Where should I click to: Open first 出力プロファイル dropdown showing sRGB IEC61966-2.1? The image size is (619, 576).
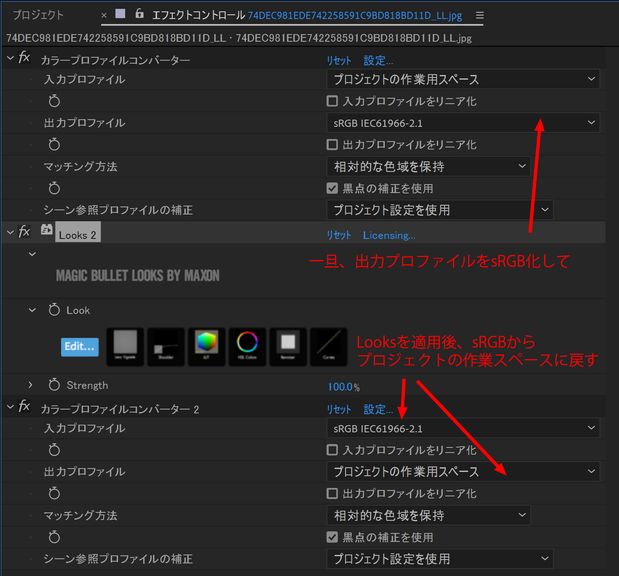pos(463,123)
